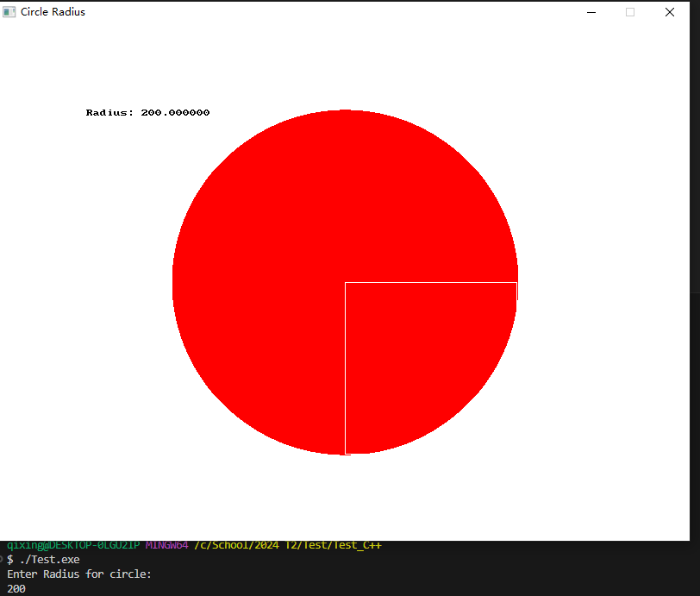Click the Circle Radius title text
700x596 pixels.
click(x=54, y=12)
